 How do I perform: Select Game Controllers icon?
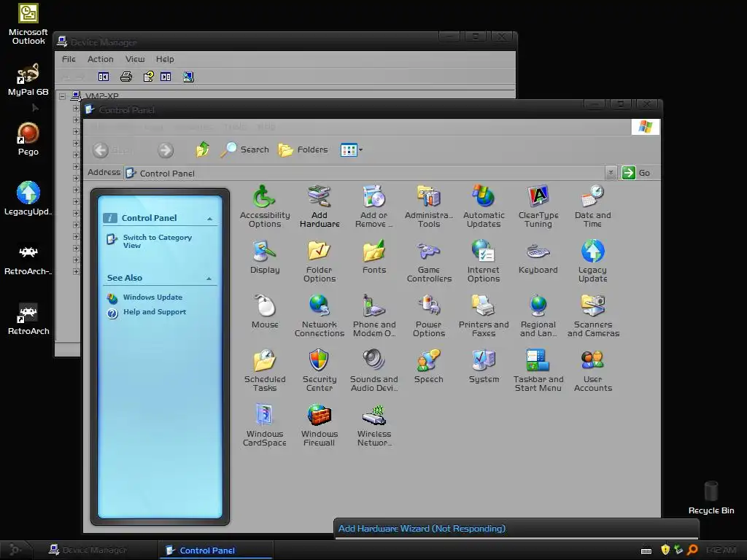coord(429,261)
